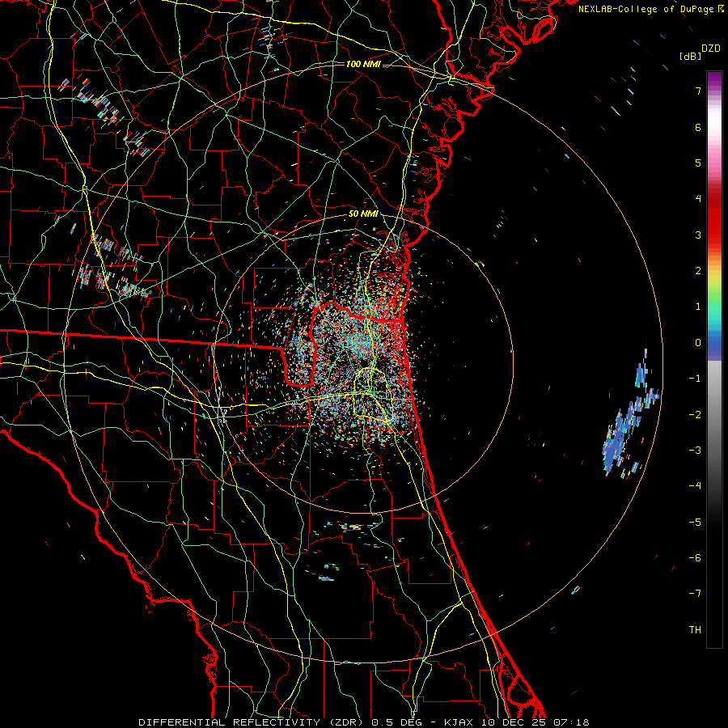
Task: Click the blue band of the color bar
Action: 714,341
